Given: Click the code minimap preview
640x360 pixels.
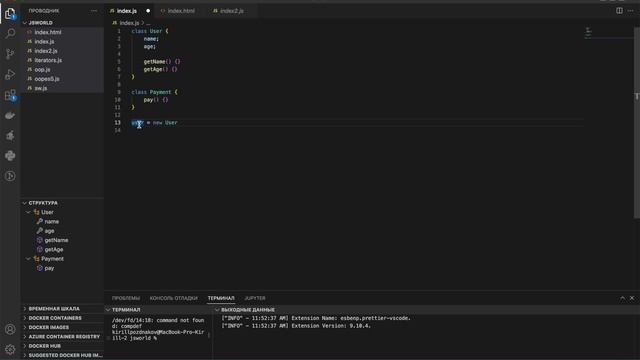Looking at the screenshot, I should [x=588, y=32].
